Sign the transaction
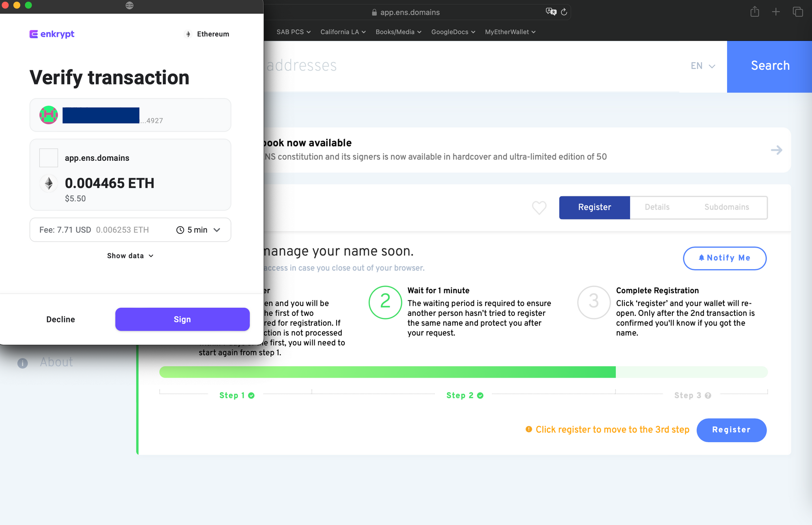The image size is (812, 525). point(182,319)
